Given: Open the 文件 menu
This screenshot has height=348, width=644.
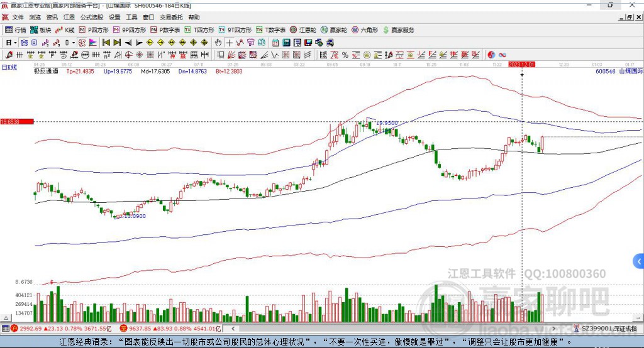Looking at the screenshot, I should [18, 17].
